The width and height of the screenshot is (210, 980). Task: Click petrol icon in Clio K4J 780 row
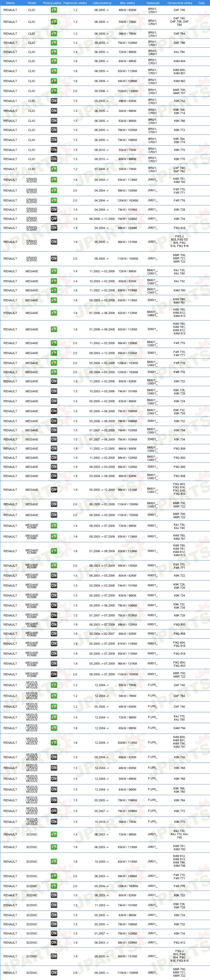[54, 52]
